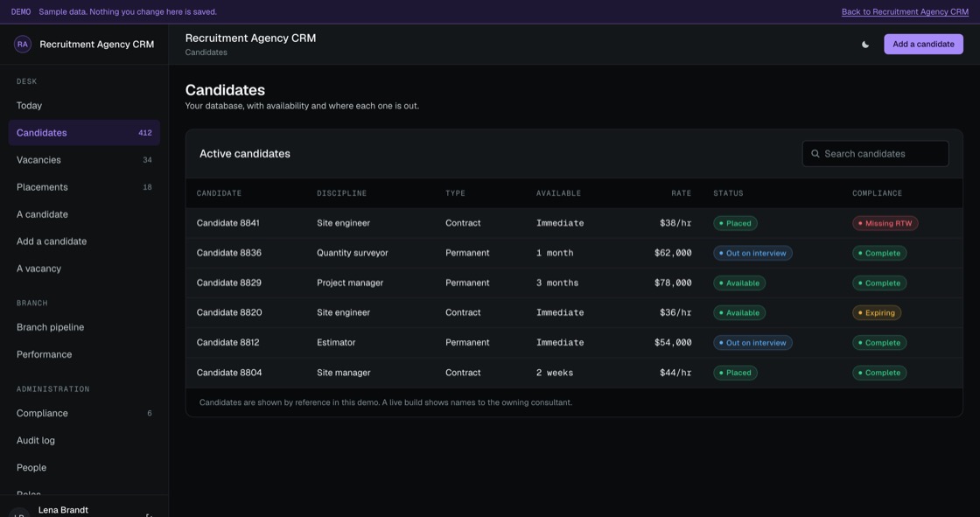Click the 2 weeks availability cell
This screenshot has width=980, height=517.
pos(555,373)
